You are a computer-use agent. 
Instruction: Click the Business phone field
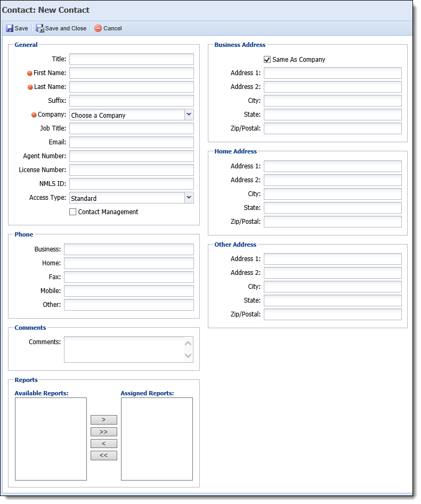point(129,249)
